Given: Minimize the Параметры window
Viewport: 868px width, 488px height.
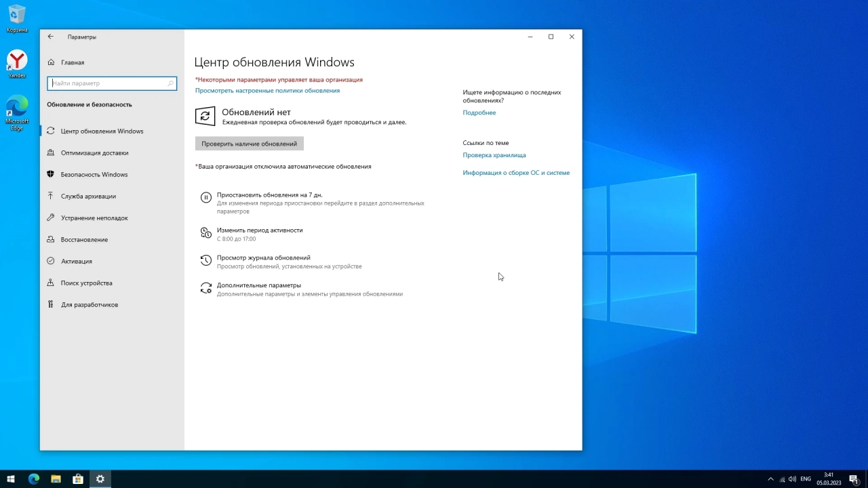Looking at the screenshot, I should pyautogui.click(x=530, y=37).
